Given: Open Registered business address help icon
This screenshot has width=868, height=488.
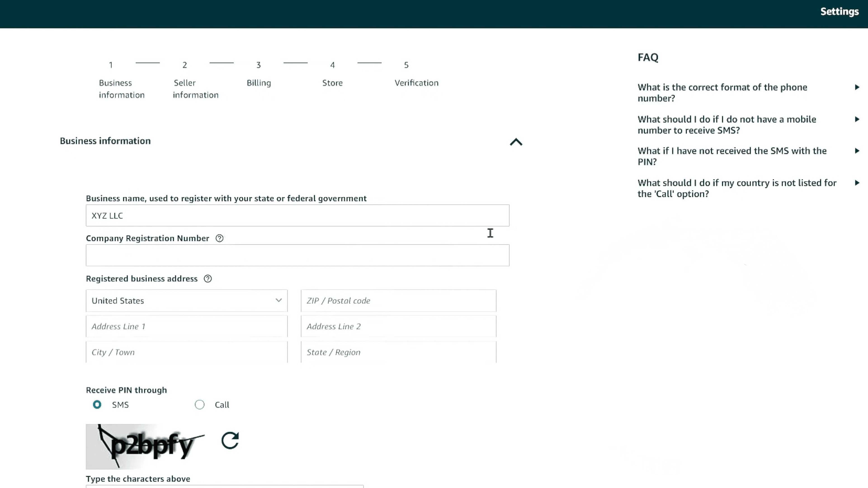Looking at the screenshot, I should [x=208, y=279].
